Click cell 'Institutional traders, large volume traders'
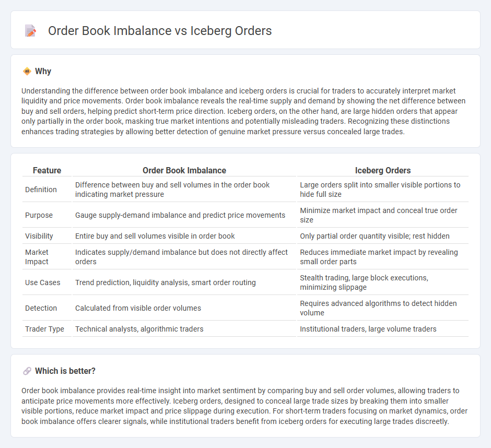The height and width of the screenshot is (448, 491). (383, 329)
